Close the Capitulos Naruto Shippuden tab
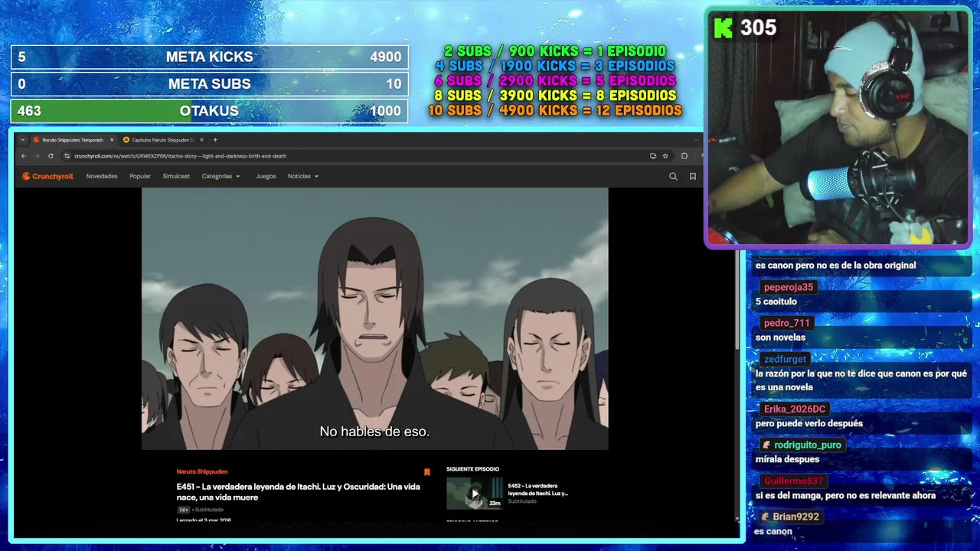 click(x=202, y=140)
